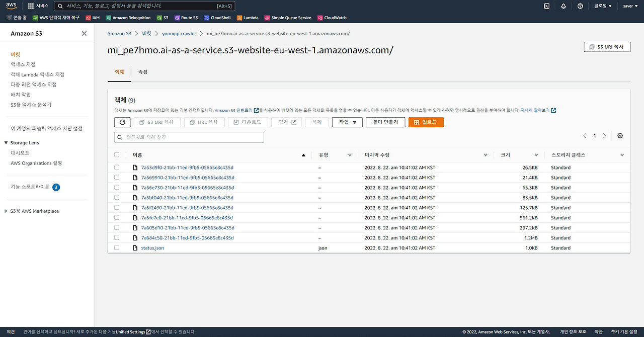The image size is (644, 337).
Task: Open 버킷 in the sidebar
Action: tap(16, 54)
